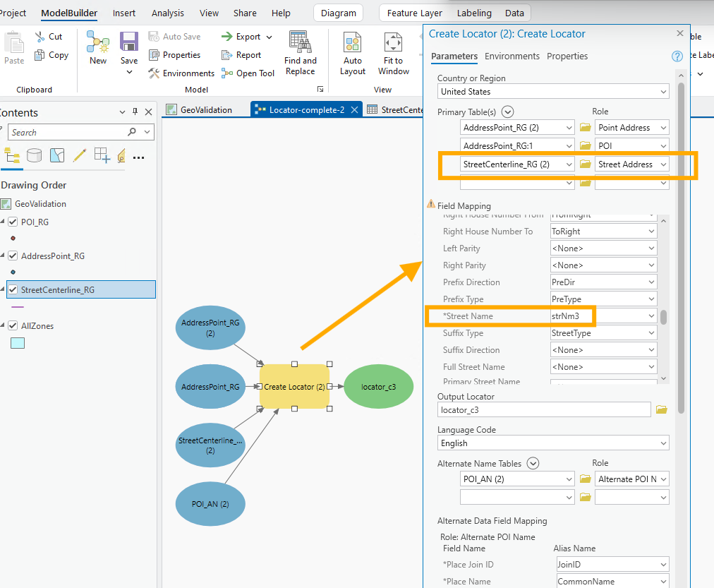
Task: Toggle POI_RG layer visibility checkbox
Action: click(13, 222)
